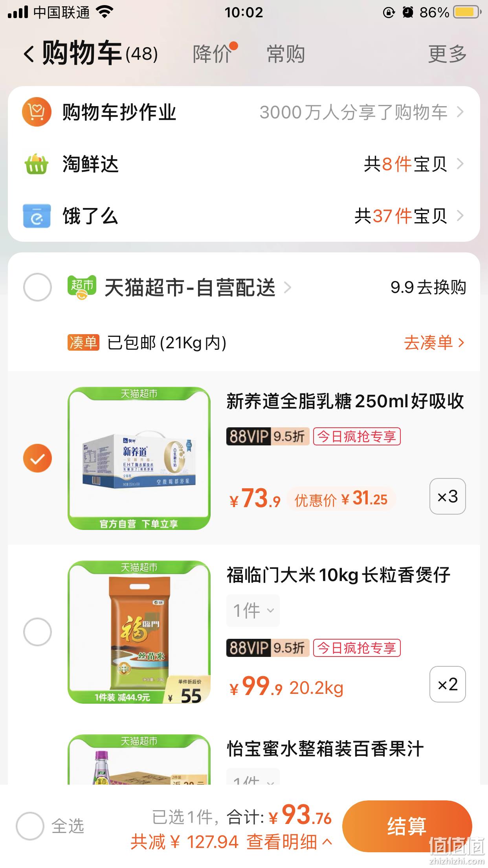
Task: Tap the back arrow beside 购物车
Action: [x=29, y=54]
